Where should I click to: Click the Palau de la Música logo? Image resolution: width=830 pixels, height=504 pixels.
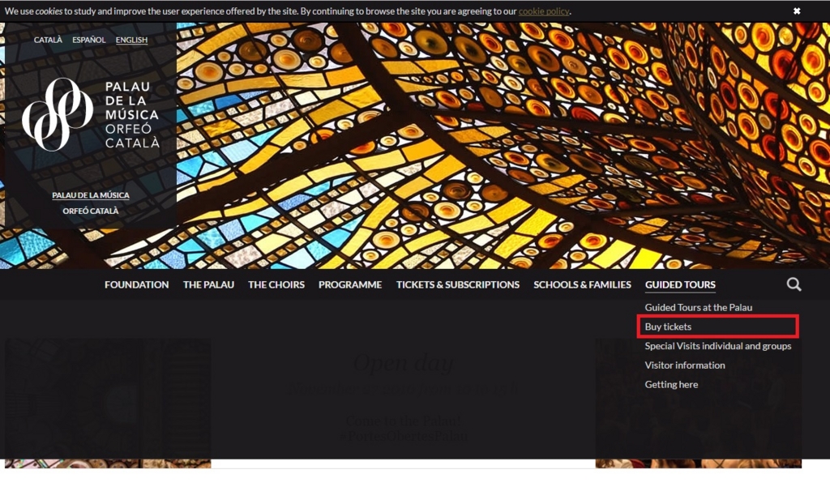coord(91,114)
